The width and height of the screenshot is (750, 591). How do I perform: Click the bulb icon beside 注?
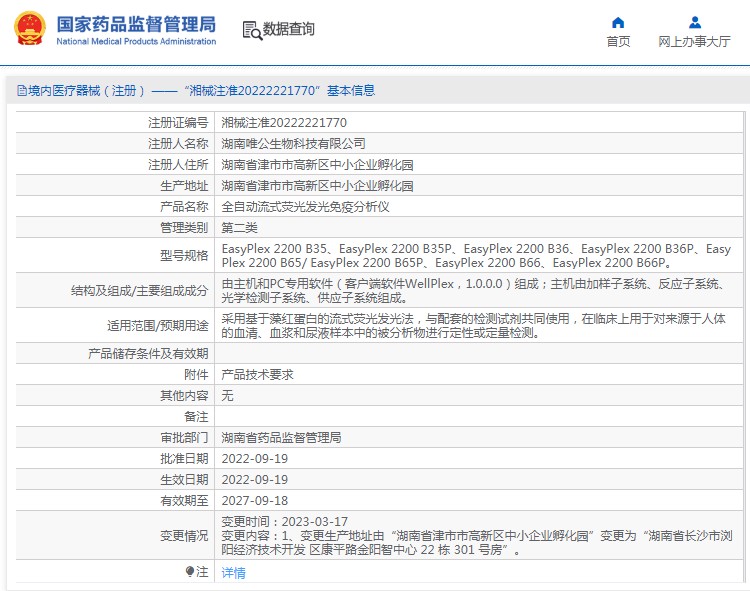[190, 571]
